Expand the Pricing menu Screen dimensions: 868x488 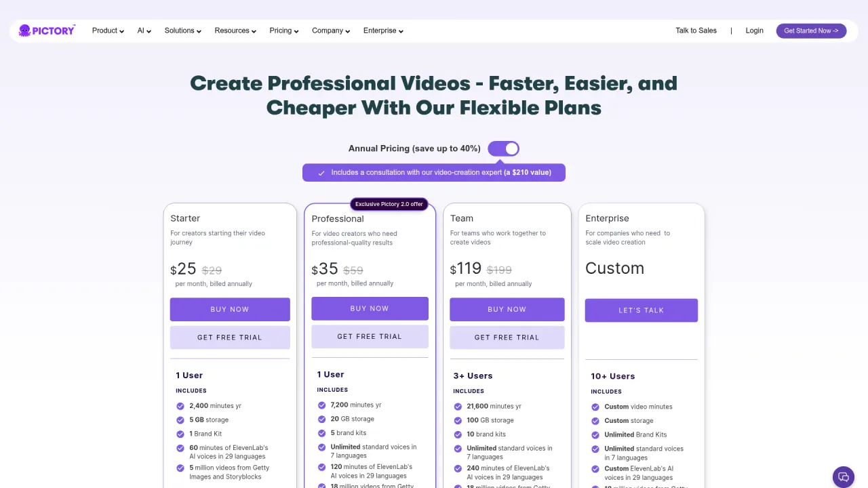(x=283, y=30)
